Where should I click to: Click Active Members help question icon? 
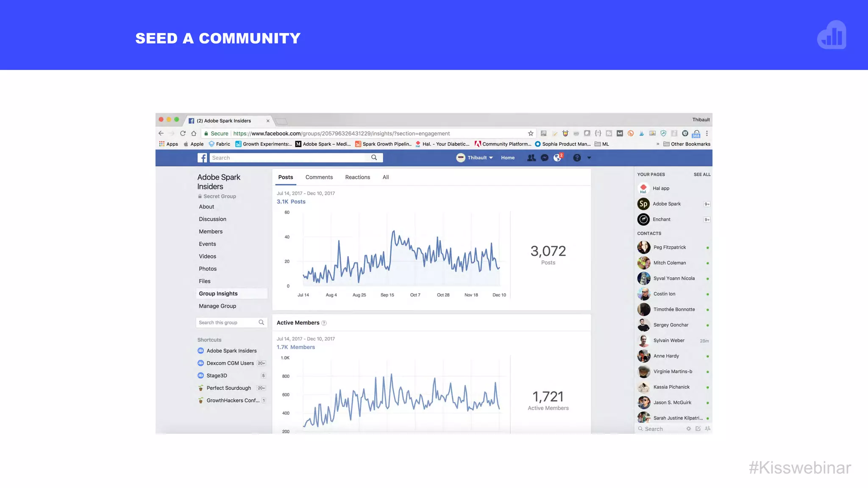click(x=324, y=323)
